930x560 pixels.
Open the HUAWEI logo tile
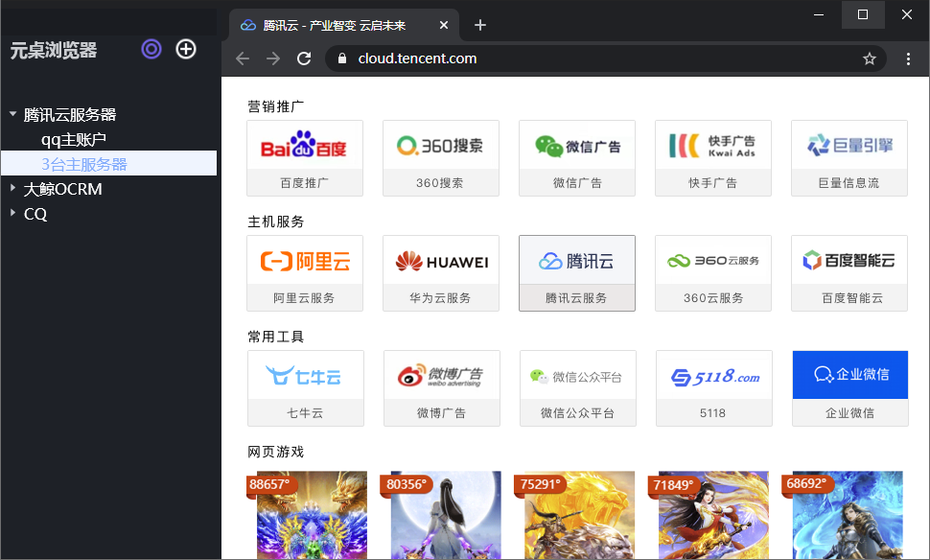(441, 260)
